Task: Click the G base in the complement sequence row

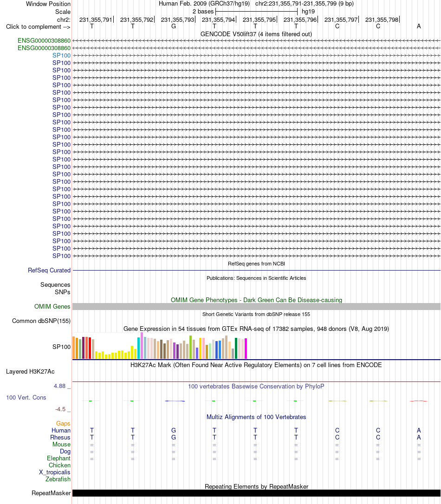Action: click(x=174, y=26)
